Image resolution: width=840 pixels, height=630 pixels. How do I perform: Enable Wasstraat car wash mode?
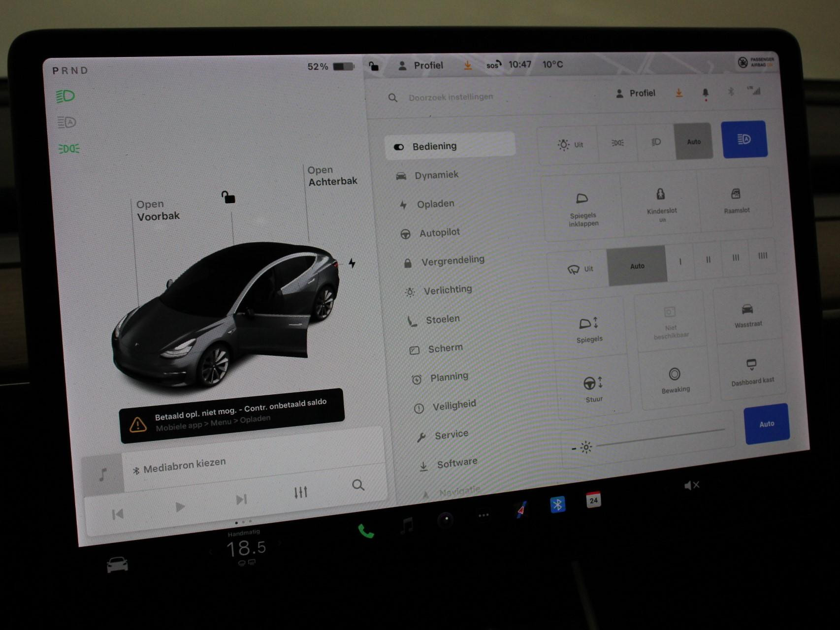(747, 315)
